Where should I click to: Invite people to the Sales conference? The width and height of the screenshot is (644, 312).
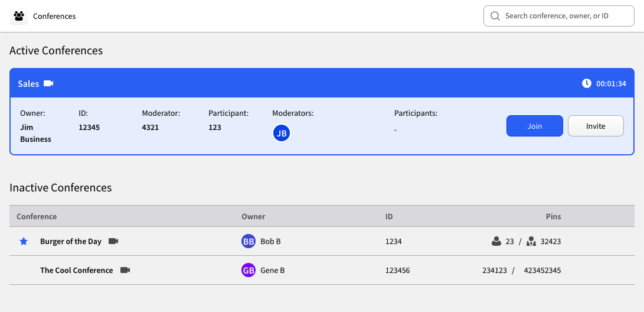596,126
